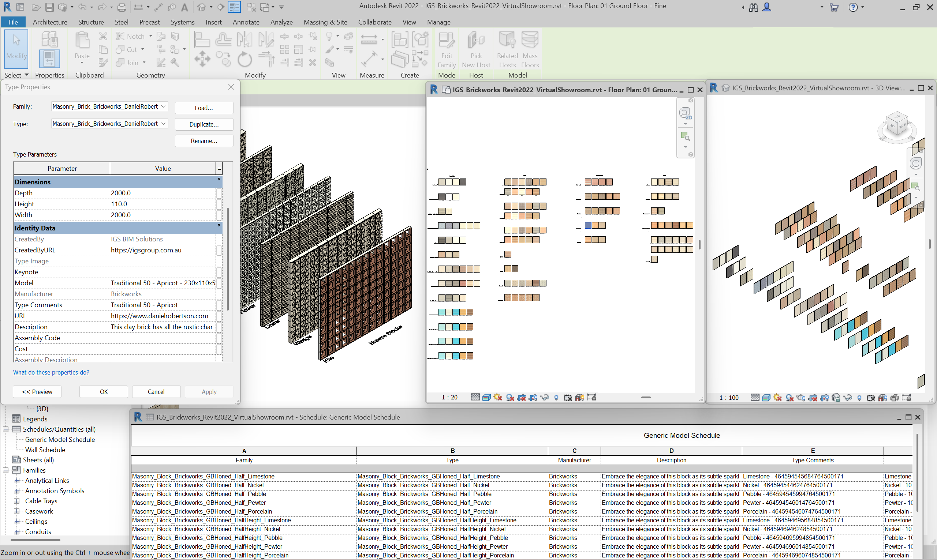This screenshot has height=560, width=937.
Task: Open the Family dropdown in Type Properties
Action: click(x=164, y=106)
